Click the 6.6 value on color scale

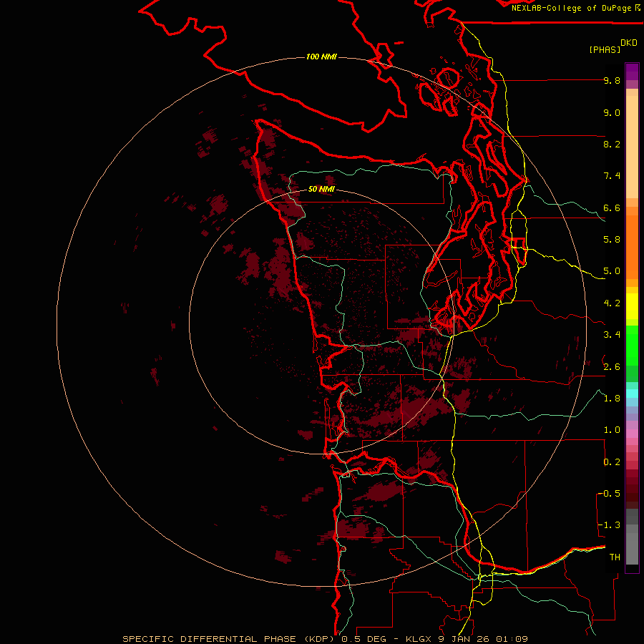tap(612, 208)
